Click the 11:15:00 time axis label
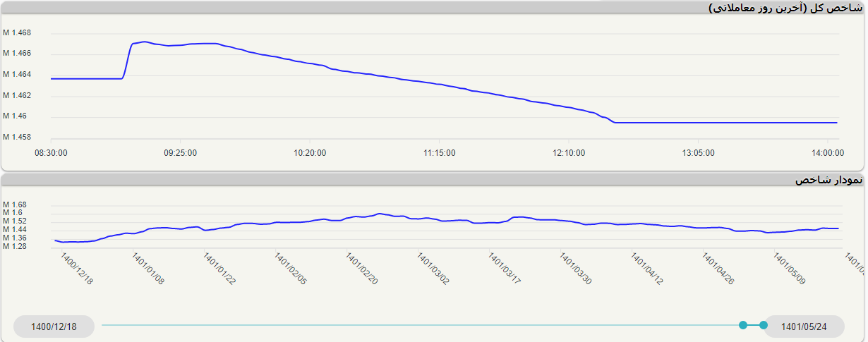The image size is (868, 342). coord(440,152)
